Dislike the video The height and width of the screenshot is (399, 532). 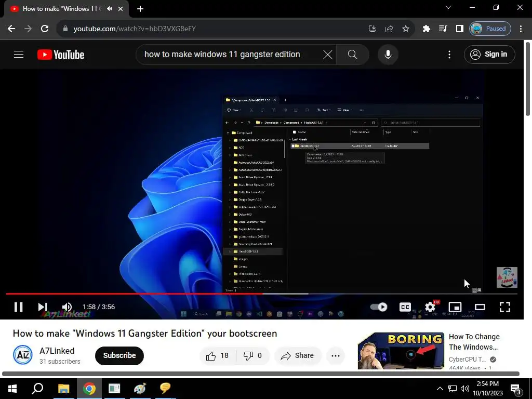pyautogui.click(x=252, y=355)
